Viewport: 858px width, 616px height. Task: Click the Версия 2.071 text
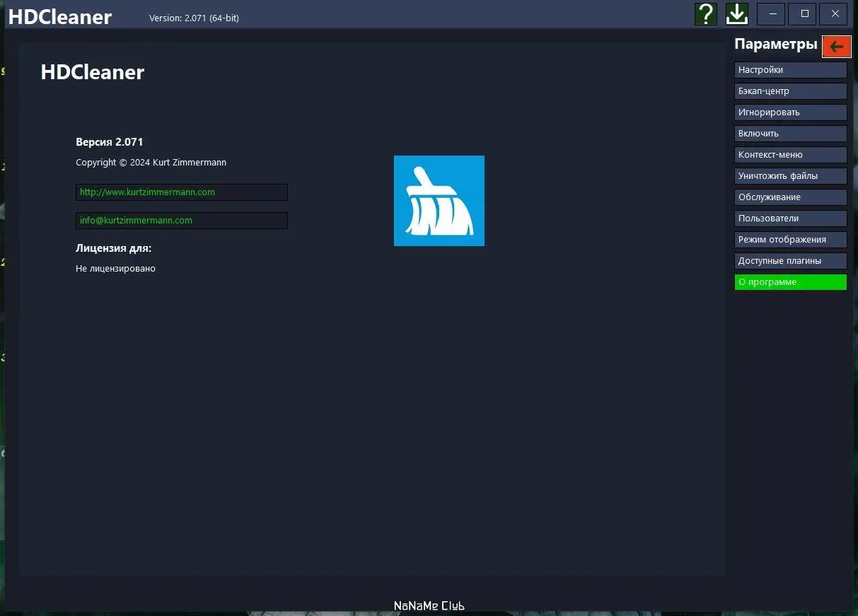[x=110, y=142]
